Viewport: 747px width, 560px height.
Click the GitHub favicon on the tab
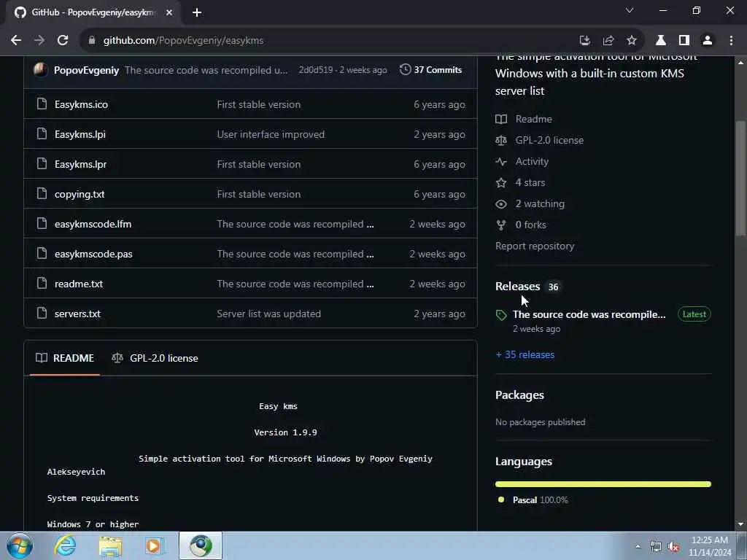20,12
